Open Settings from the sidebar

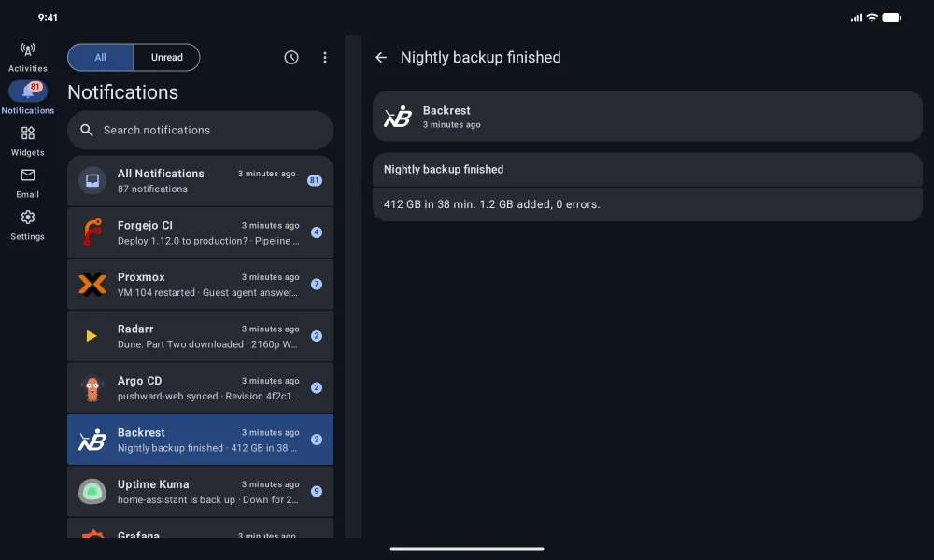[27, 225]
